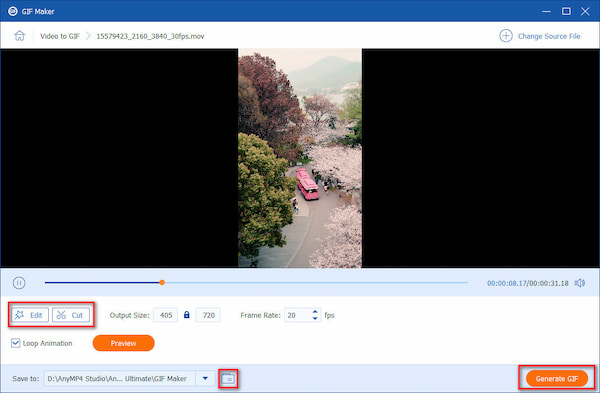This screenshot has width=600, height=393.
Task: Pause the video playback
Action: click(19, 283)
